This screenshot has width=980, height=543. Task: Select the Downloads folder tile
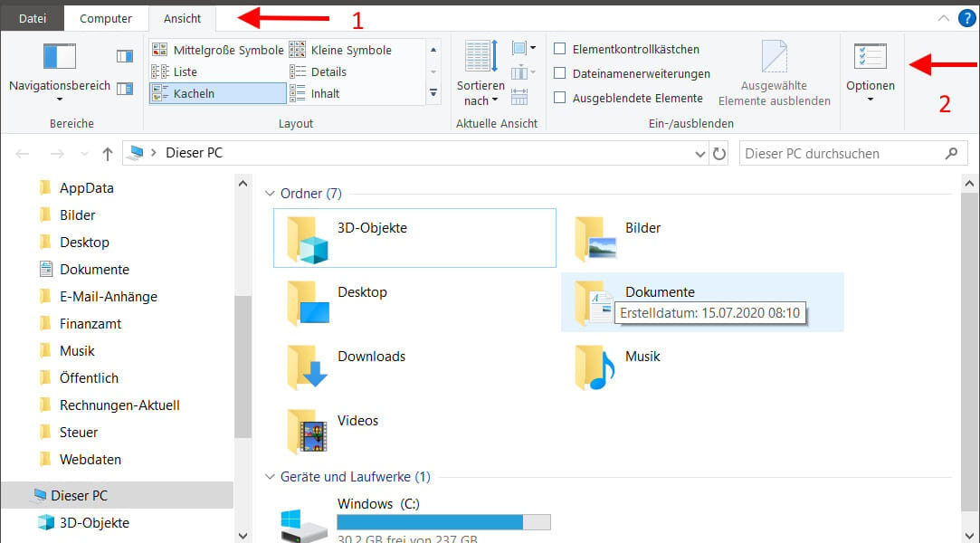(x=414, y=367)
